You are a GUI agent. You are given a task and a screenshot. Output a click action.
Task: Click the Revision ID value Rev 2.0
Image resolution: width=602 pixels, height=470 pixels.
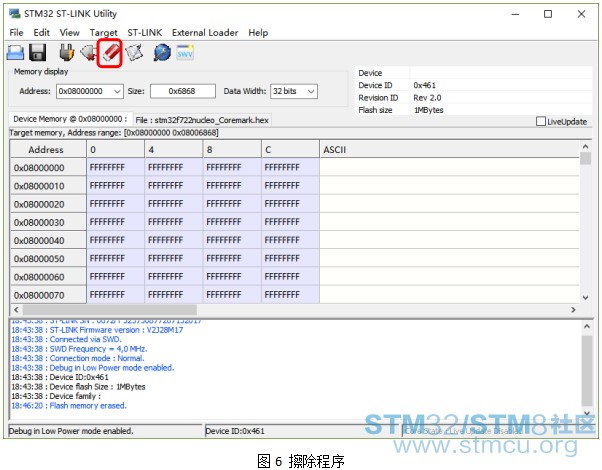[427, 98]
